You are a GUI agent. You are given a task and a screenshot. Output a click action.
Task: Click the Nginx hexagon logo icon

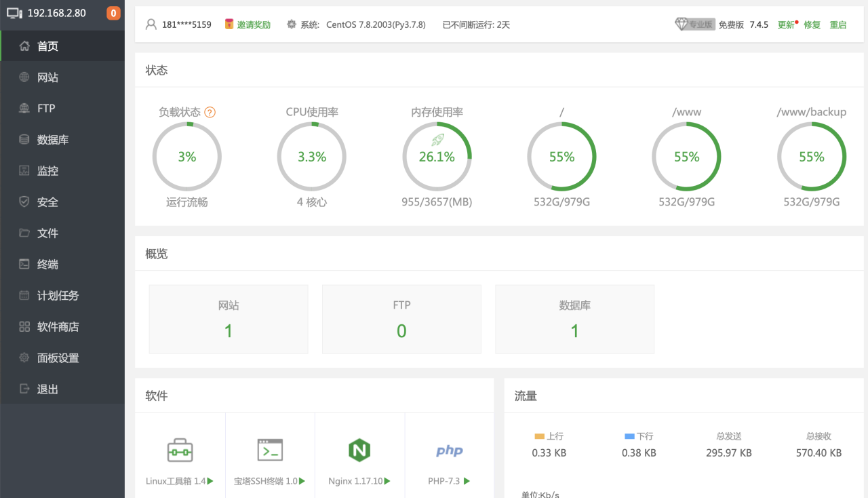359,450
